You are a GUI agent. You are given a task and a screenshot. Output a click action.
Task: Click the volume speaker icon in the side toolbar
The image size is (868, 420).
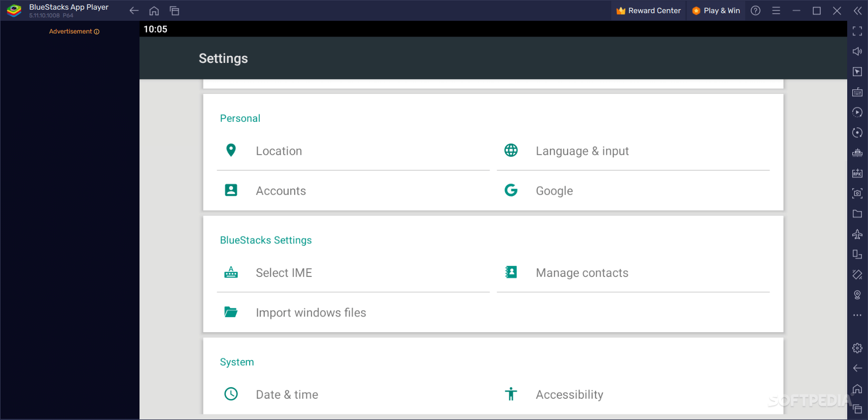[857, 51]
